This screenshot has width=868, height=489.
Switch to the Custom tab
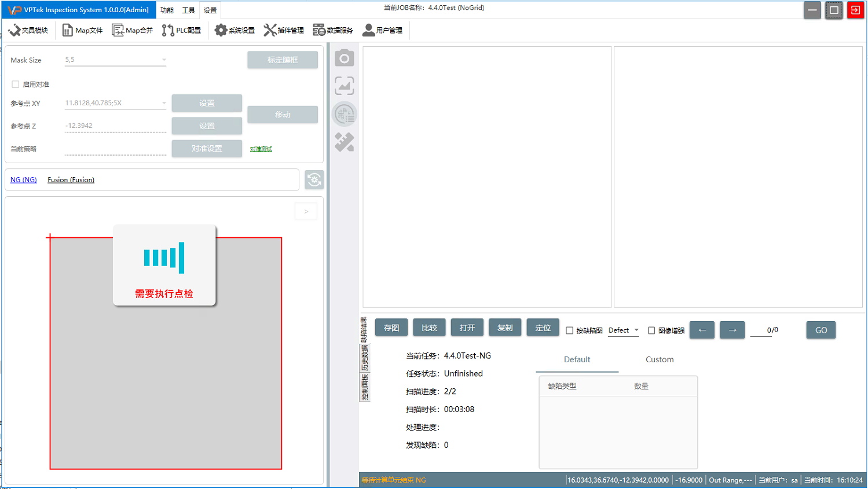coord(660,359)
